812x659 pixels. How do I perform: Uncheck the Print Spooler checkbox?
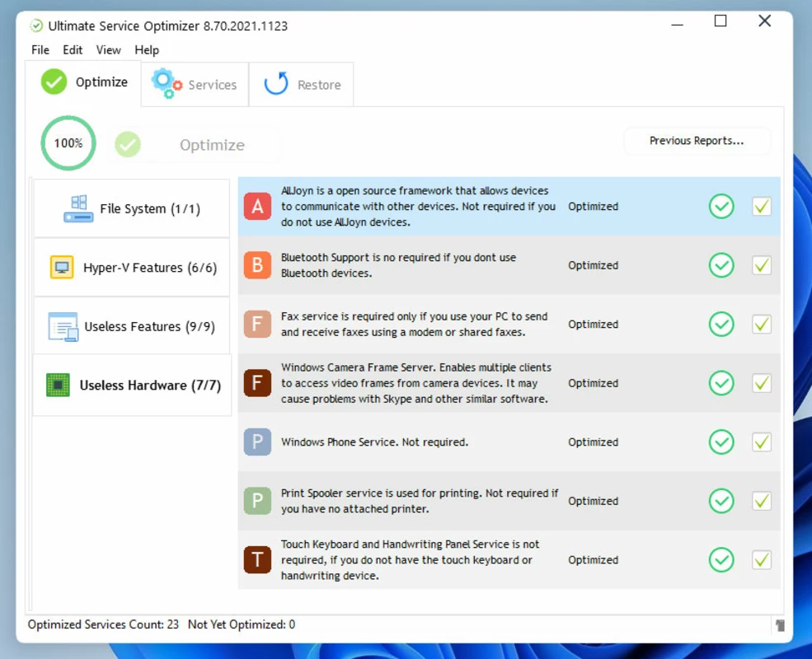[x=762, y=501]
